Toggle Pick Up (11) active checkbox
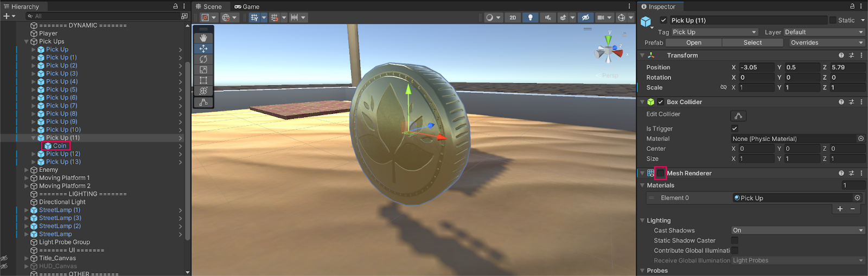 coord(663,20)
